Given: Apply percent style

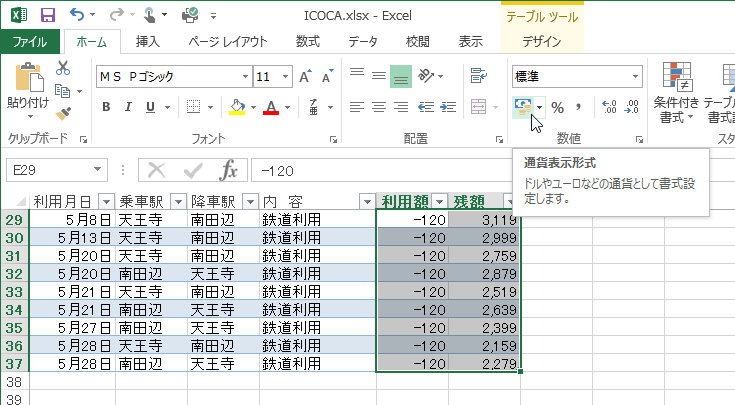Looking at the screenshot, I should coord(557,107).
